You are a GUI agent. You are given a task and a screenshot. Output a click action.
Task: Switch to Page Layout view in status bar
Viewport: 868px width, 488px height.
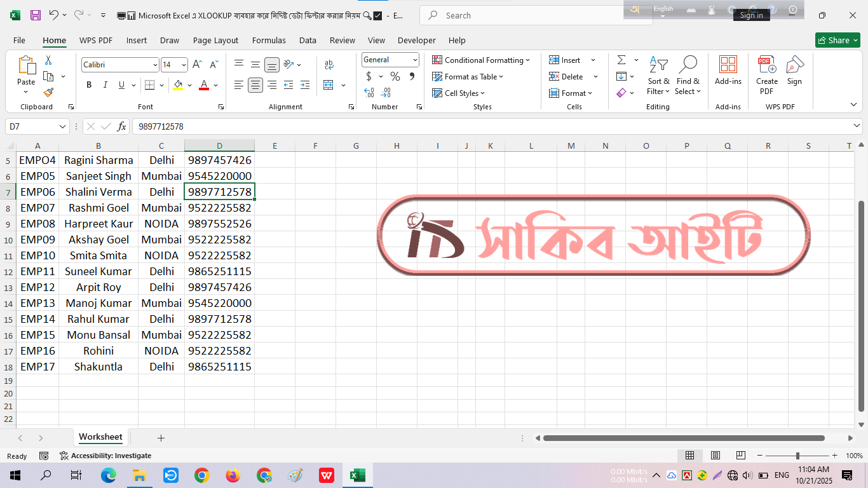click(x=715, y=456)
